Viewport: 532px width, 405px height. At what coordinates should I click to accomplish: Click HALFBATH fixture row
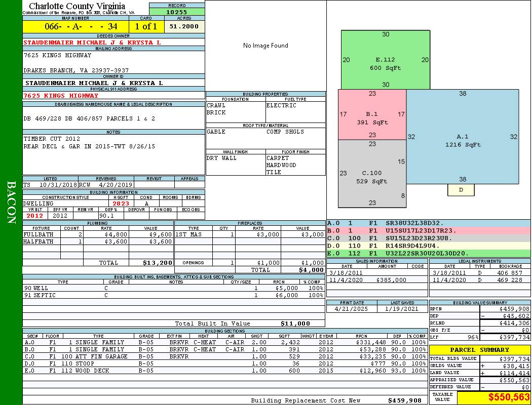(98, 241)
